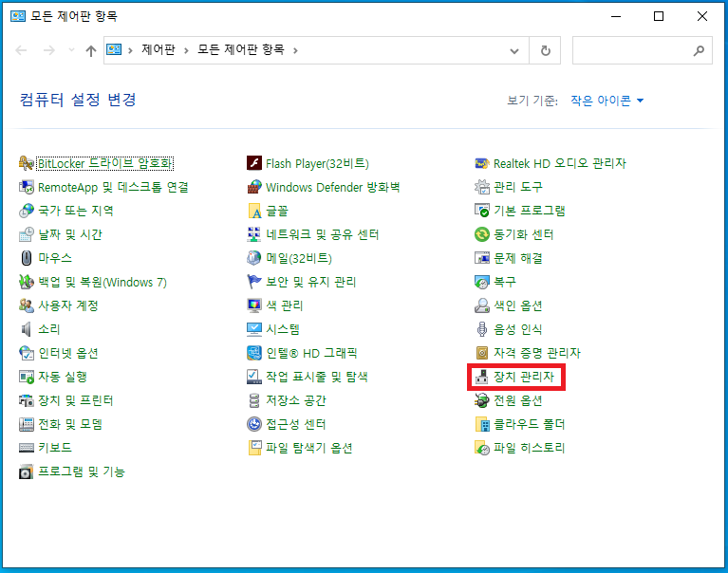Open the 글꼴 font icon
Image resolution: width=728 pixels, height=573 pixels.
point(254,211)
